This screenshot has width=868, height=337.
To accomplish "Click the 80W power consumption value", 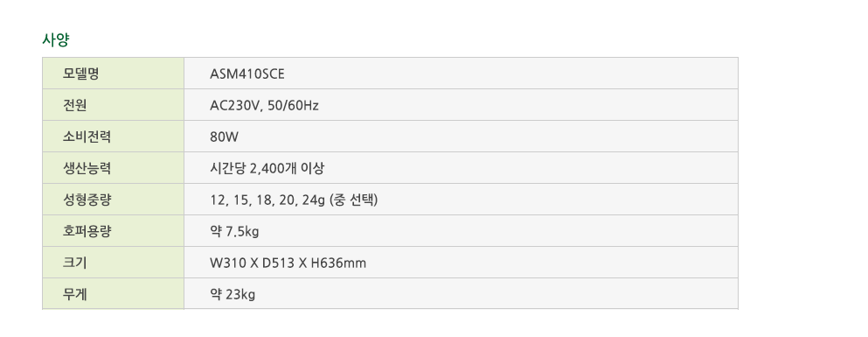I will (224, 137).
